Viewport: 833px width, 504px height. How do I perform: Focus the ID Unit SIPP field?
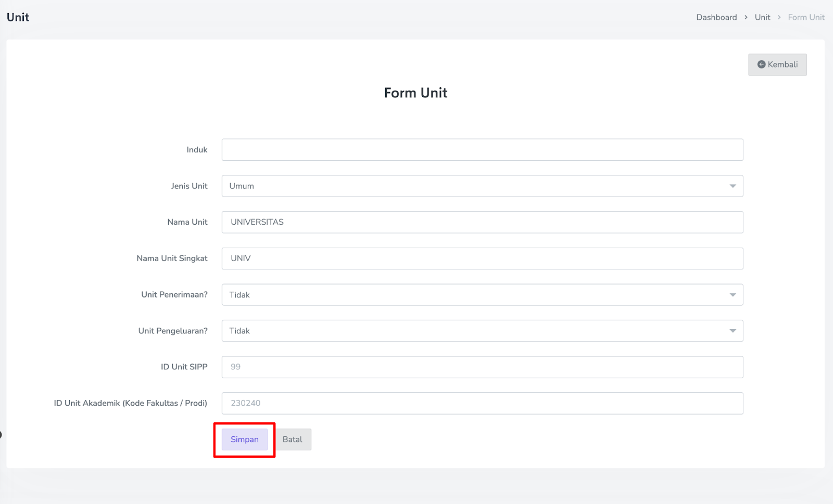pyautogui.click(x=482, y=367)
